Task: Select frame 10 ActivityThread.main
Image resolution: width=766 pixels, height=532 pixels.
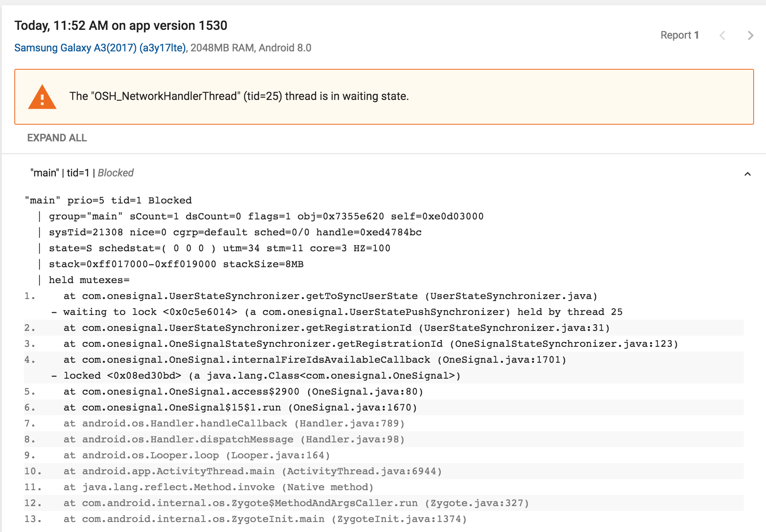Action: (252, 471)
